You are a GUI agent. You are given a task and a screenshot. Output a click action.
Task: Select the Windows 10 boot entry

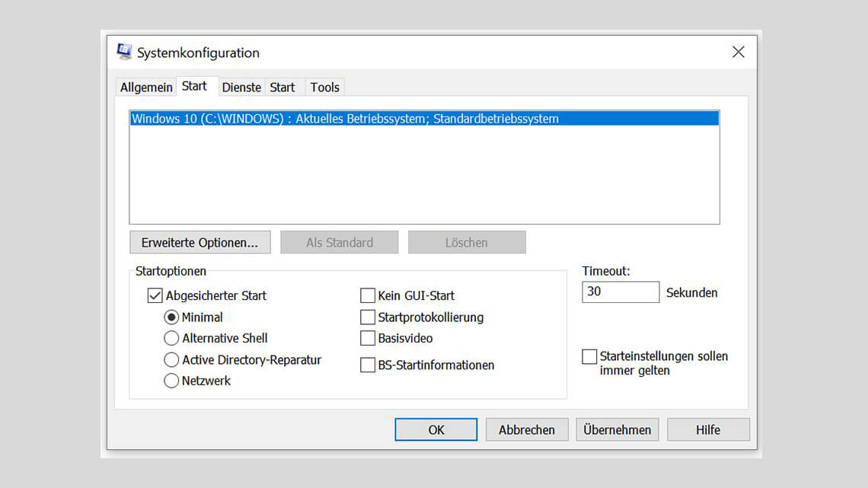tap(425, 119)
